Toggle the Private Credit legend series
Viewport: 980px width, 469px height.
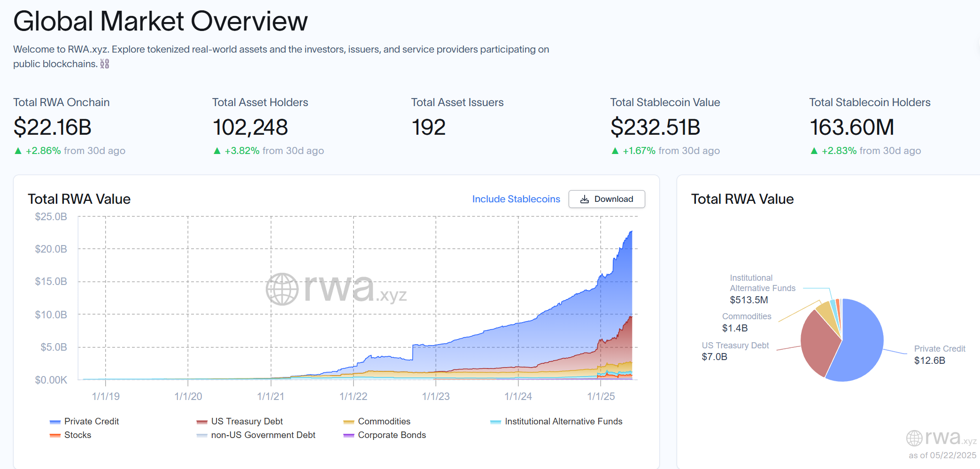[85, 422]
